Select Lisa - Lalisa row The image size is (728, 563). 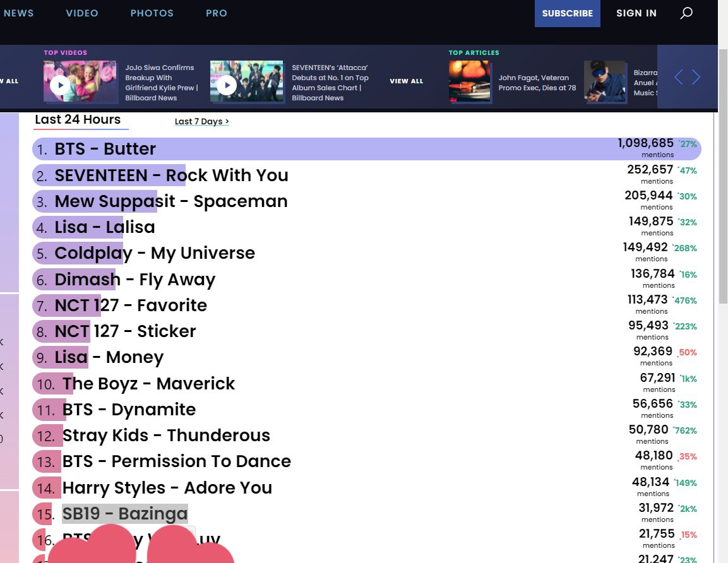[x=367, y=227]
